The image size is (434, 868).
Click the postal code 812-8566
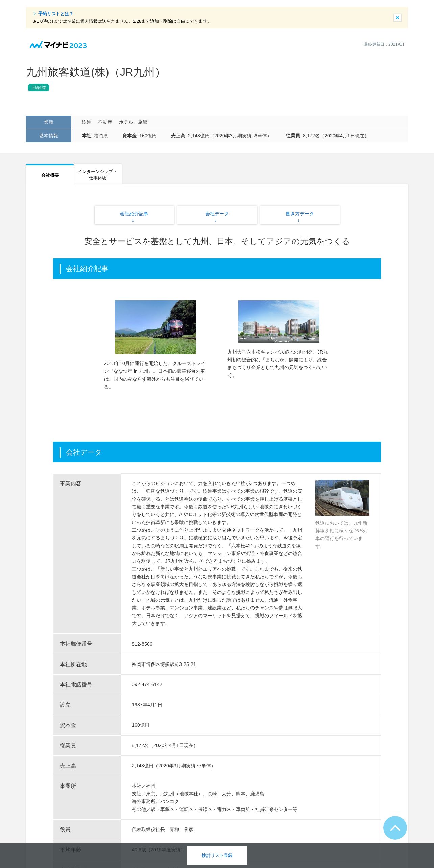pos(142,644)
